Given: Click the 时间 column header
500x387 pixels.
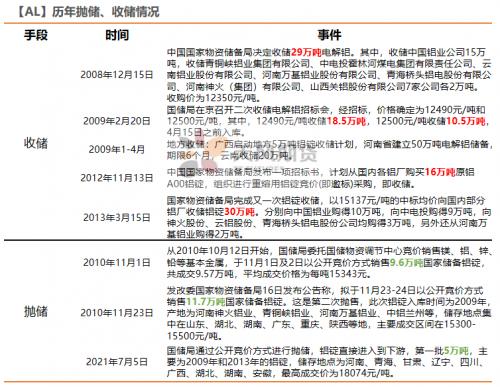Looking at the screenshot, I should click(117, 35).
